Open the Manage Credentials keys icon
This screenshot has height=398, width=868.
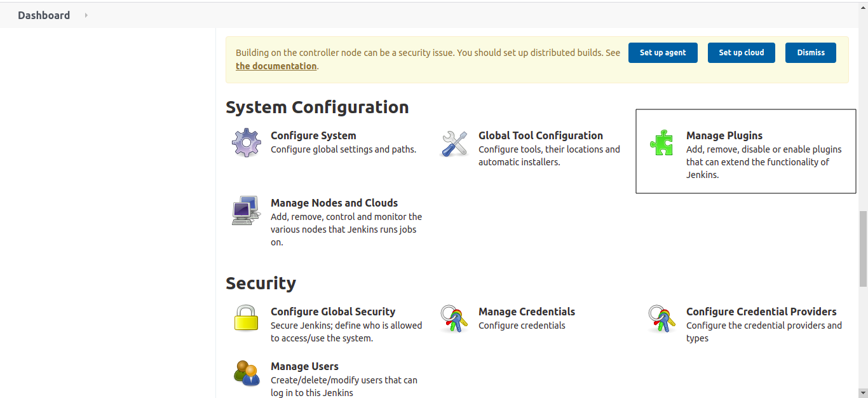point(454,319)
